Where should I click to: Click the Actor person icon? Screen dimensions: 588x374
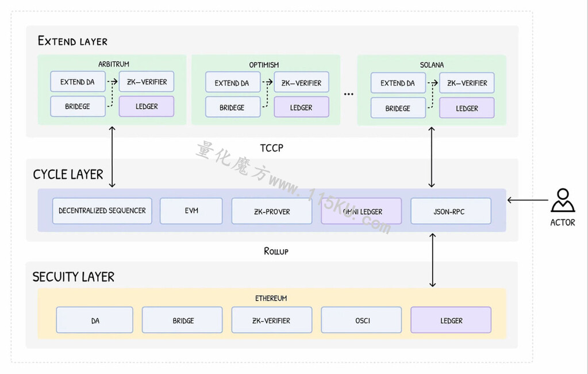tap(563, 200)
